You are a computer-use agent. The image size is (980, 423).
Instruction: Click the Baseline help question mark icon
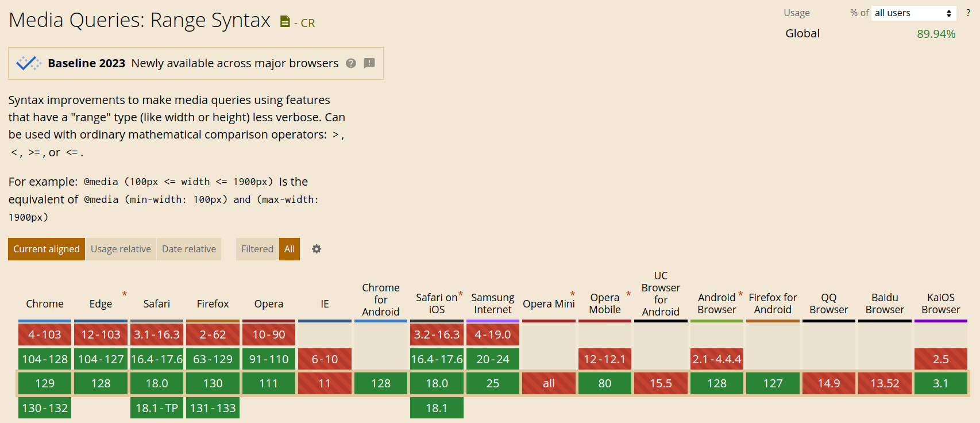(351, 63)
